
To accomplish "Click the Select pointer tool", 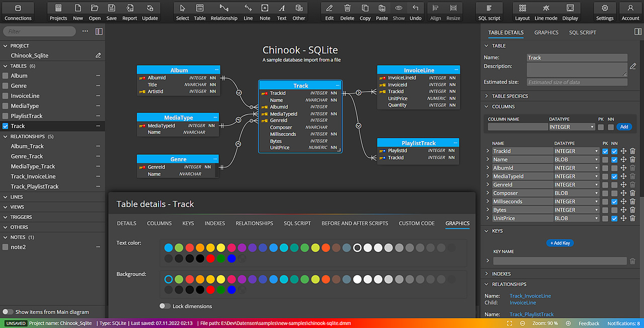I will [x=183, y=12].
